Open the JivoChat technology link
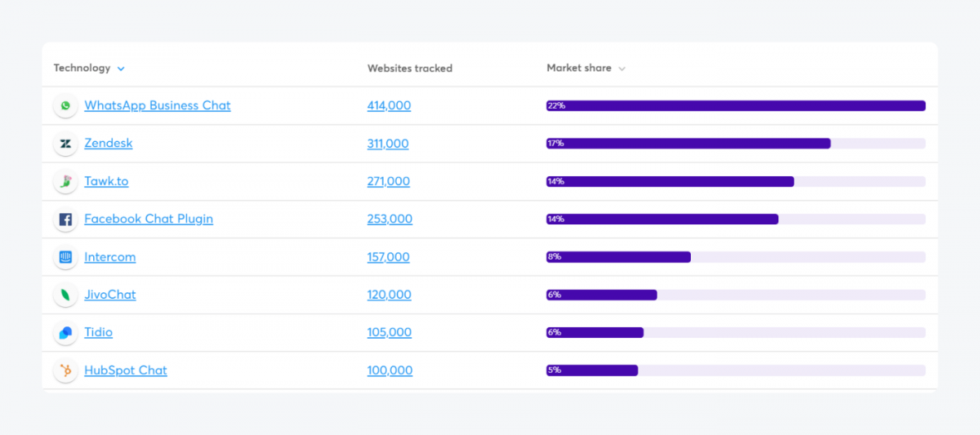This screenshot has height=435, width=980. tap(110, 295)
